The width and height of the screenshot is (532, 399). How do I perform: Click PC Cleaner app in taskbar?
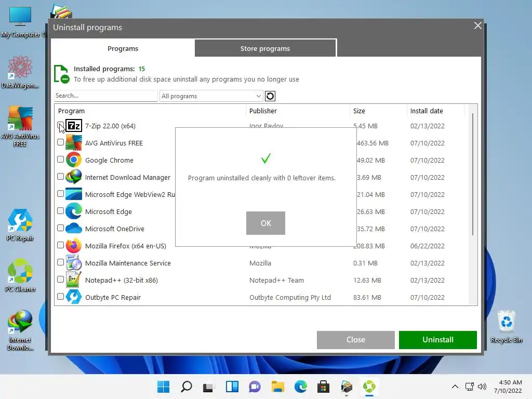369,387
